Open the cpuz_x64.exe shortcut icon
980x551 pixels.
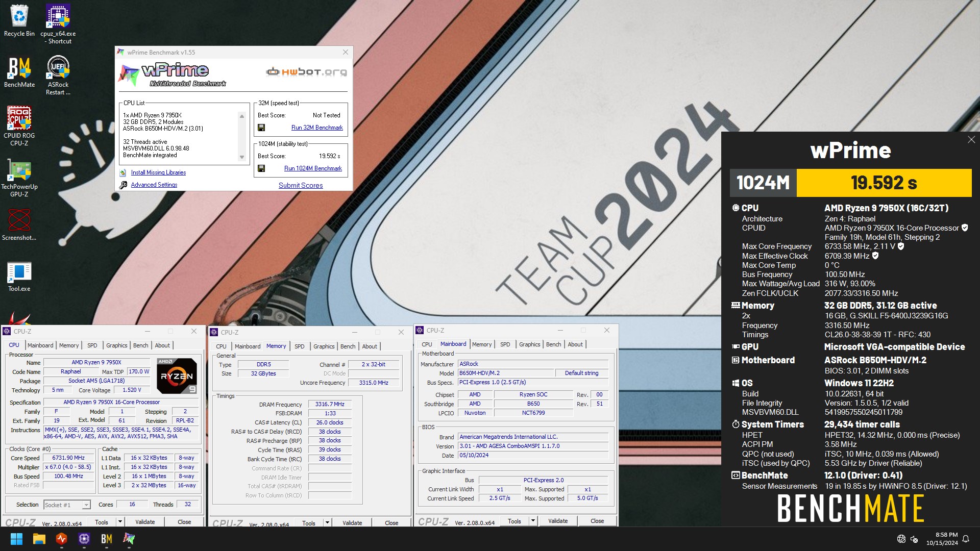[x=58, y=24]
